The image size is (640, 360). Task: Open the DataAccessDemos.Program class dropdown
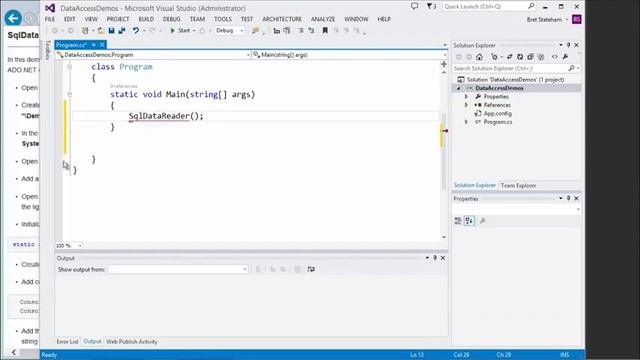[x=153, y=55]
